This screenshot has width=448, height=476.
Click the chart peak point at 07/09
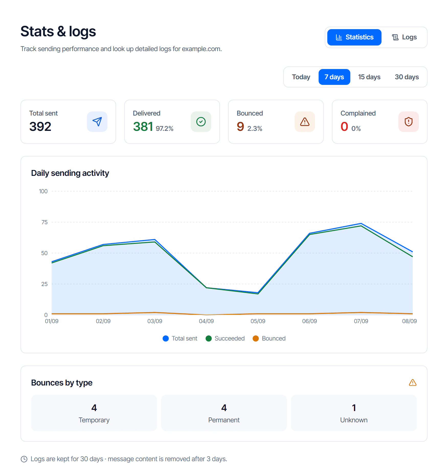click(361, 223)
